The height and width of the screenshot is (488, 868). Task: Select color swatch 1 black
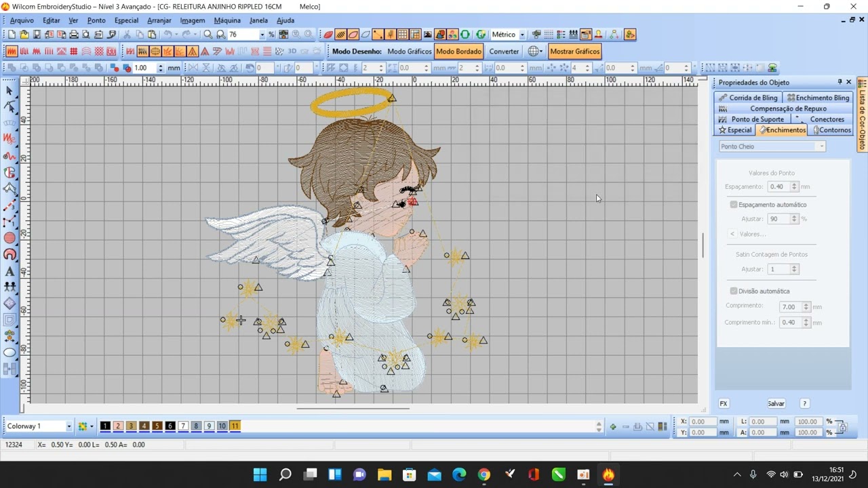pyautogui.click(x=105, y=426)
